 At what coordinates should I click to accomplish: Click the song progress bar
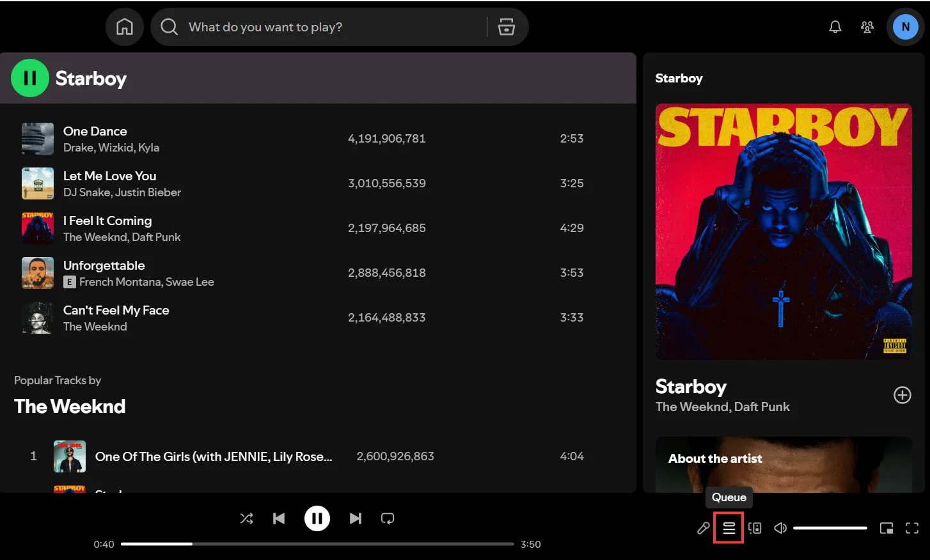point(317,544)
